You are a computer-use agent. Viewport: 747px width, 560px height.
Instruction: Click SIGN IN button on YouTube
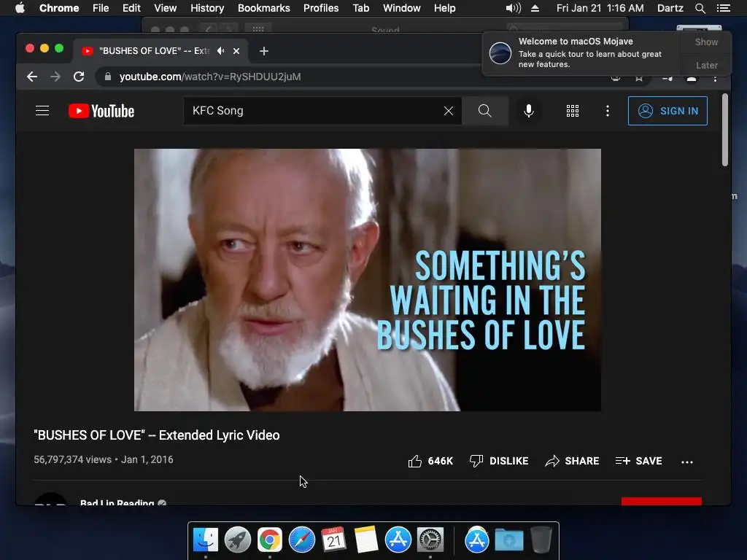[667, 111]
